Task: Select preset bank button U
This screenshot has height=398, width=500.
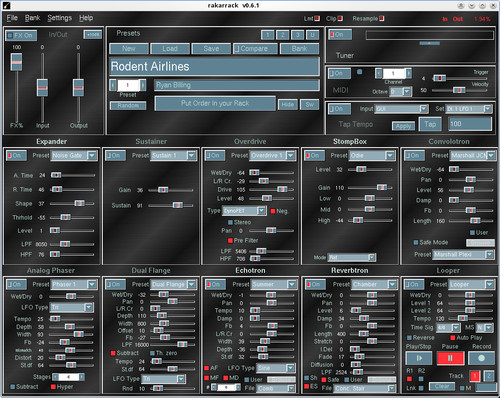Action: 312,35
